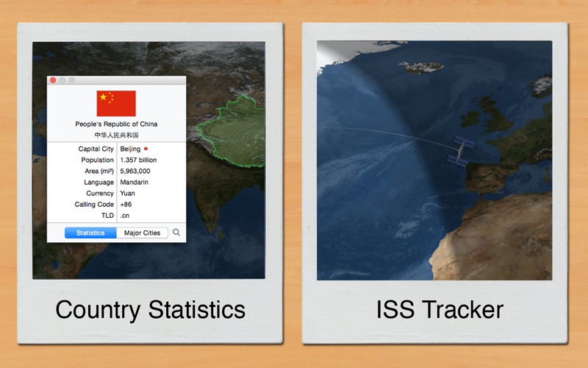Image resolution: width=588 pixels, height=368 pixels.
Task: Click the zoom button of the statistics window
Action: 71,80
